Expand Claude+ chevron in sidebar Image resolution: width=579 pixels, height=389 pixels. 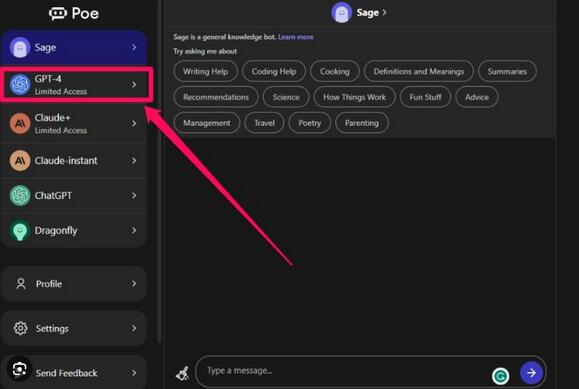[x=134, y=123]
